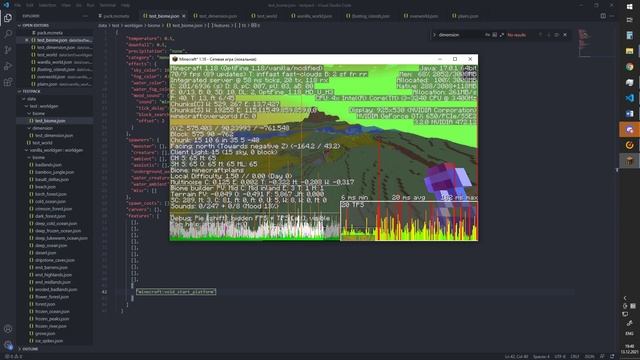Screen dimensions: 640x360
Task: Open the Manage gear at activity bar bottom
Action: [8, 345]
